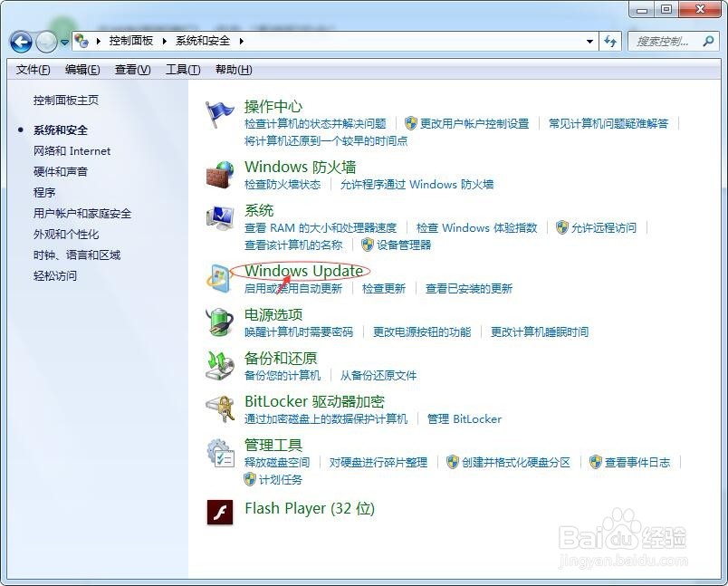Open the 文件(F) menu
This screenshot has width=728, height=586.
click(x=33, y=70)
